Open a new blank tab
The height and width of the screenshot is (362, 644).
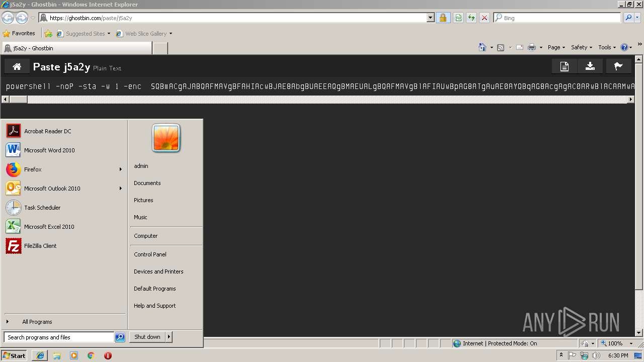[x=160, y=48]
